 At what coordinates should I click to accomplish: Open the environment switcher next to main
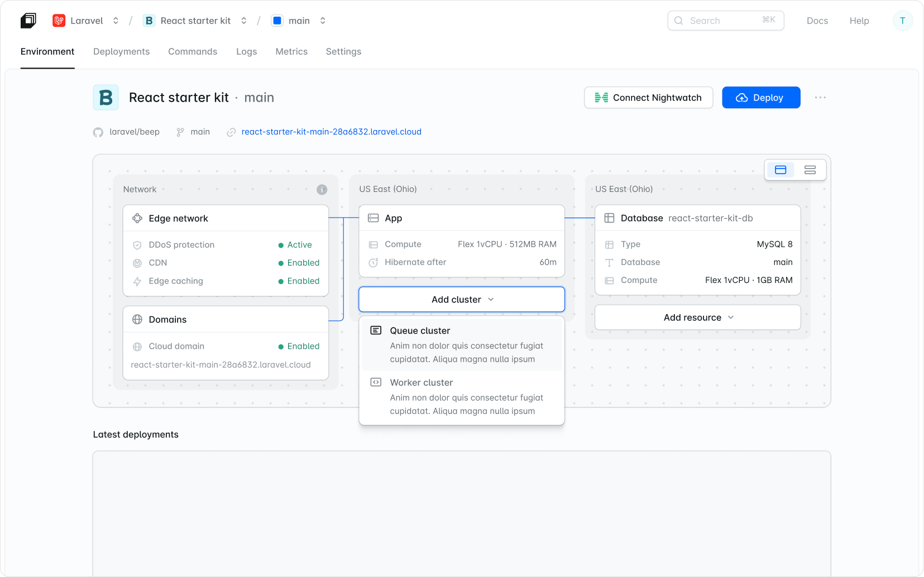[323, 20]
